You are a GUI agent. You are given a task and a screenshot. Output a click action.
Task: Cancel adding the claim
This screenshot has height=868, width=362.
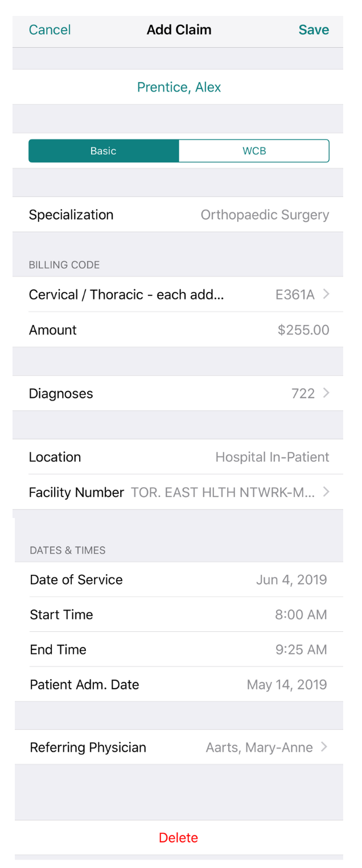pyautogui.click(x=50, y=30)
